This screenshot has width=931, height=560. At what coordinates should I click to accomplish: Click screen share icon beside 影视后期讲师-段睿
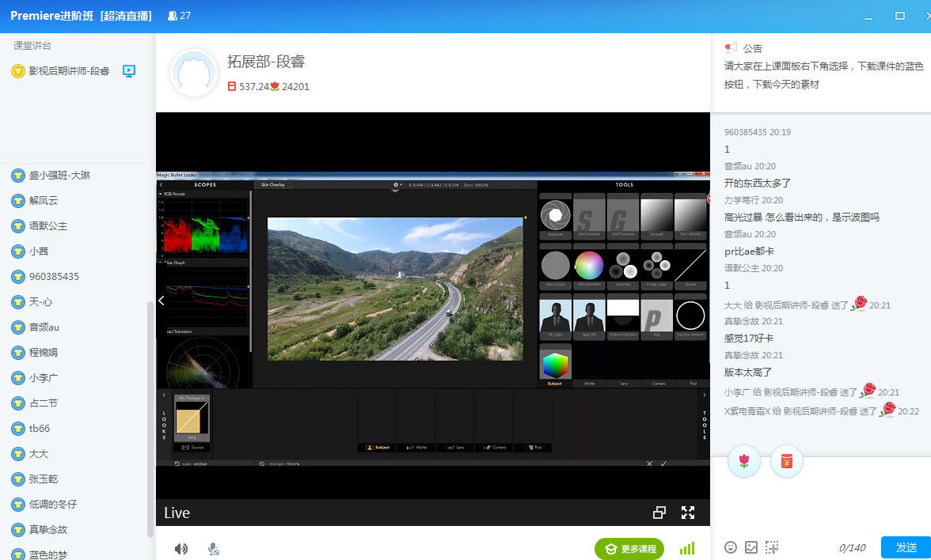click(129, 71)
